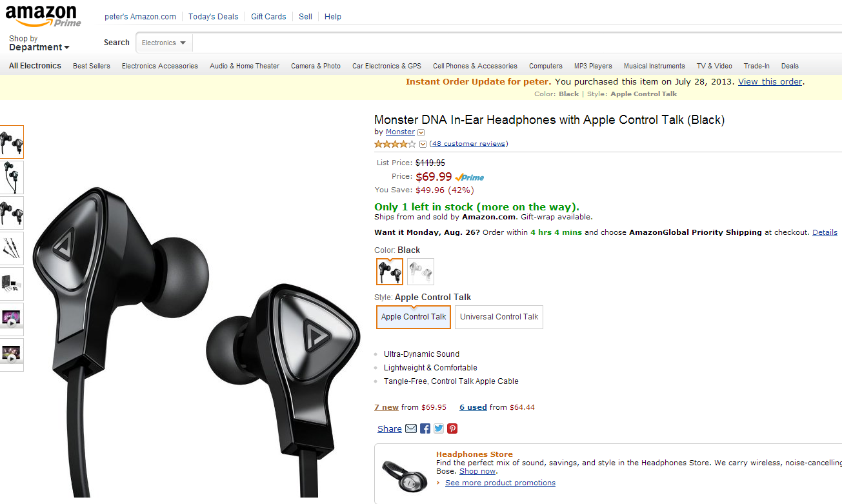Click the View this order link
Viewport: 842px width, 504px height.
[770, 82]
